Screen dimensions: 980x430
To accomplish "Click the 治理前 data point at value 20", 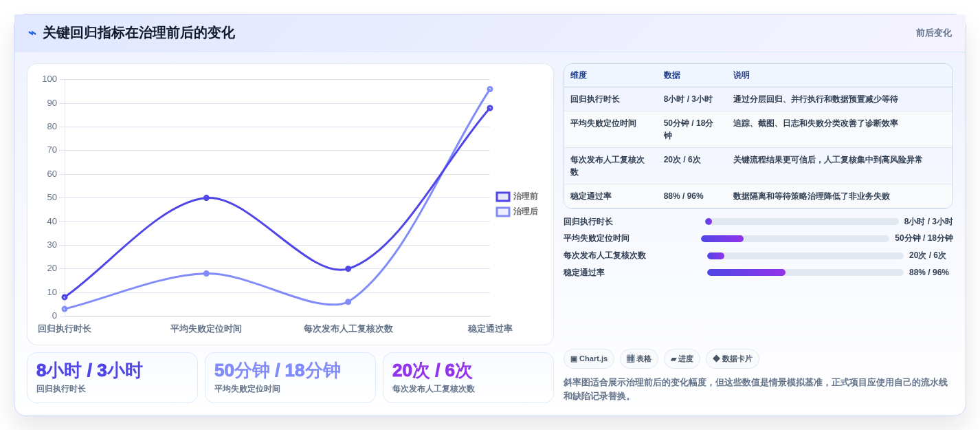I will [348, 268].
